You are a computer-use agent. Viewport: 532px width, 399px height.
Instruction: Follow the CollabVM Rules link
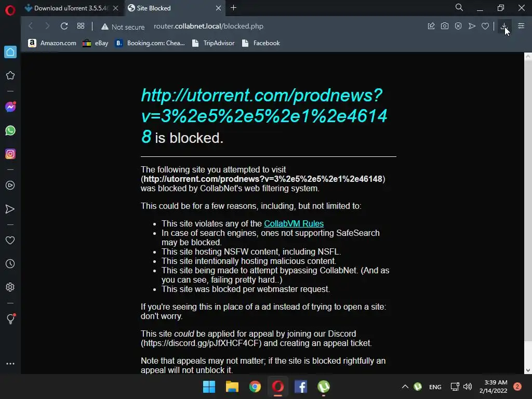pos(294,223)
